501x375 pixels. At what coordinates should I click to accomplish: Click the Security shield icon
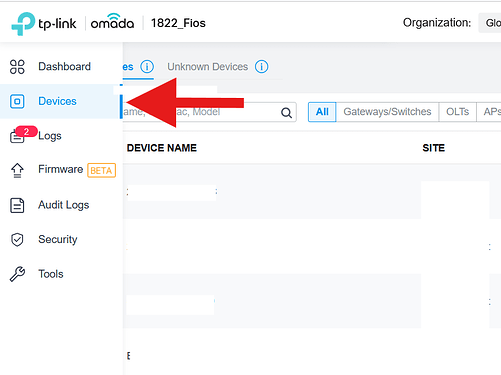point(17,240)
